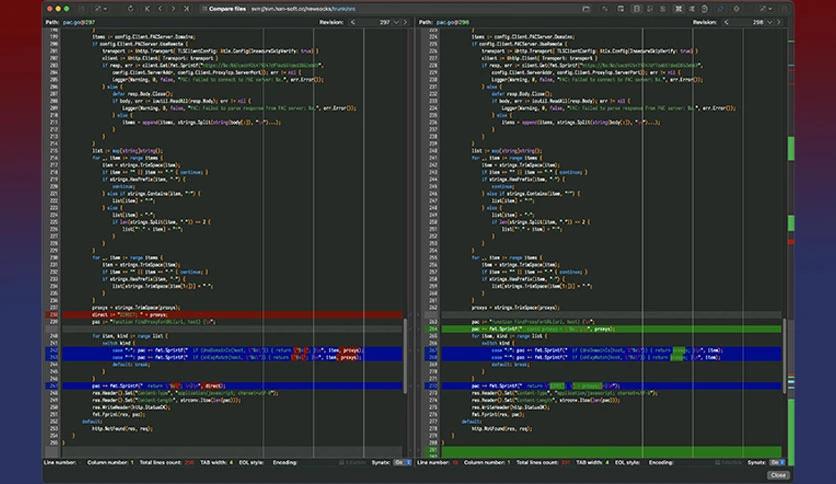
Task: Click the svn repository URL in the title bar
Action: tap(303, 9)
